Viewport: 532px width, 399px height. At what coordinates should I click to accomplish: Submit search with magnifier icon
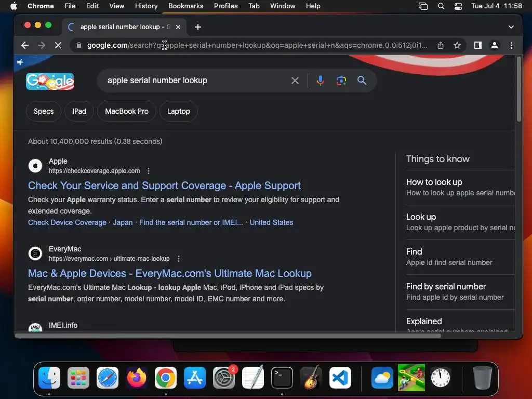tap(362, 81)
